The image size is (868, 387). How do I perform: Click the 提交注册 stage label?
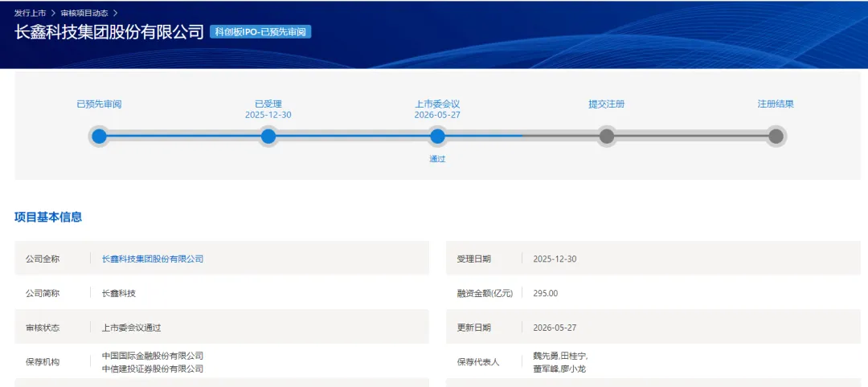tap(607, 104)
